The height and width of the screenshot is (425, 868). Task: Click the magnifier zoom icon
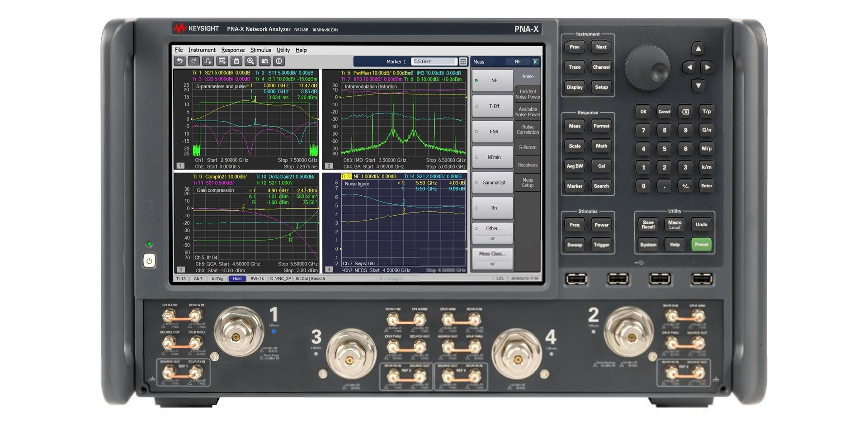[x=250, y=61]
